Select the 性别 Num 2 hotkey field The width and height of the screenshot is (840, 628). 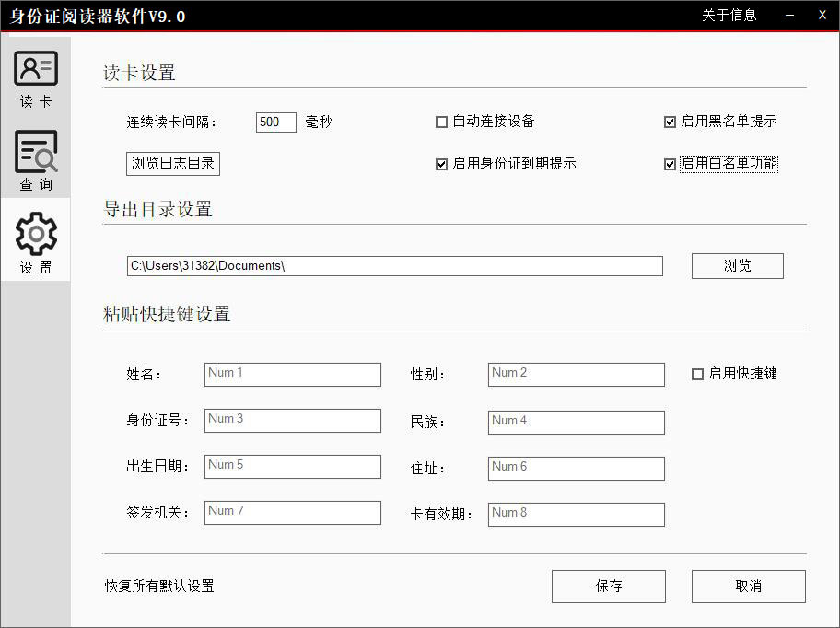coord(576,374)
